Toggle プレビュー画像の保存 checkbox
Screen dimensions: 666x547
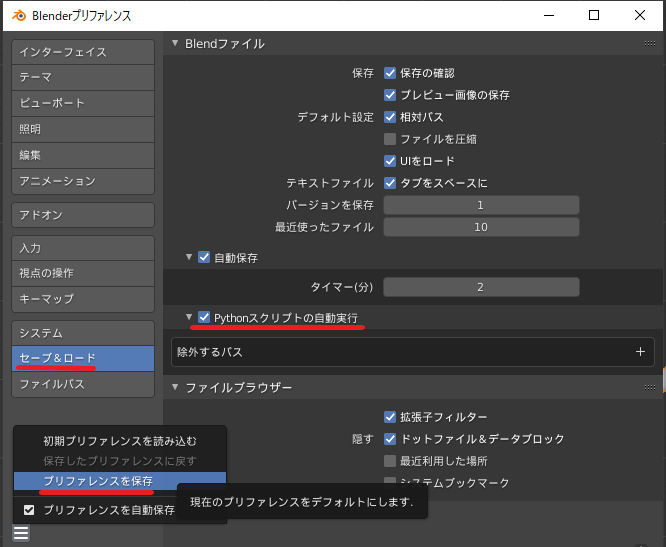390,95
